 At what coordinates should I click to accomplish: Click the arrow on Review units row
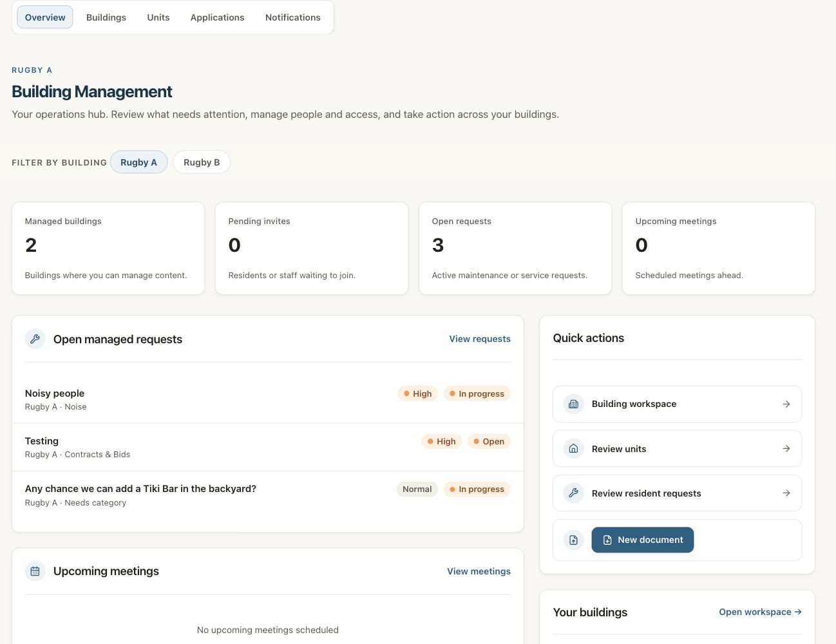(x=786, y=449)
